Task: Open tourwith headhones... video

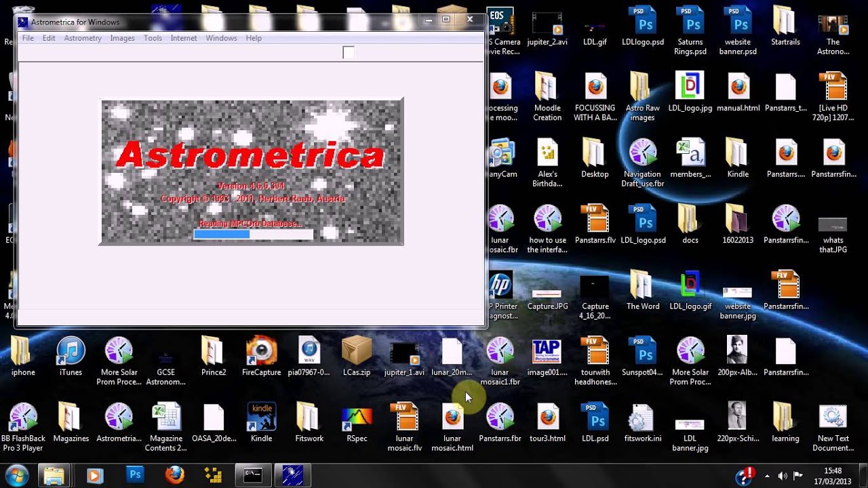Action: [595, 362]
